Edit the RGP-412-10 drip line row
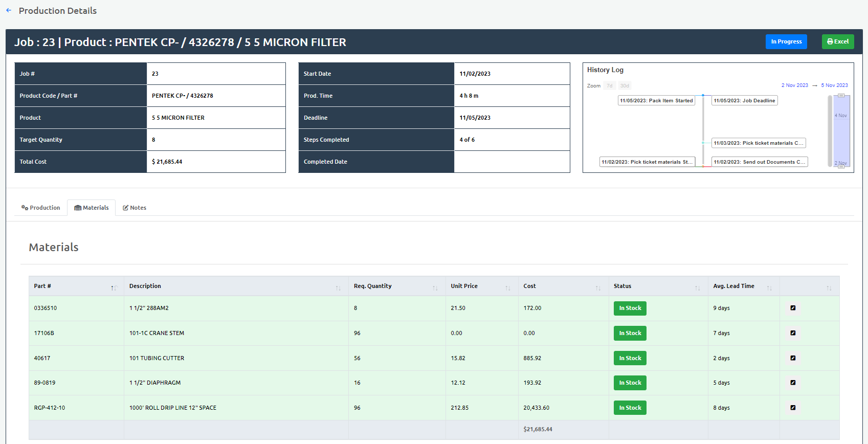This screenshot has width=868, height=444. click(x=793, y=408)
